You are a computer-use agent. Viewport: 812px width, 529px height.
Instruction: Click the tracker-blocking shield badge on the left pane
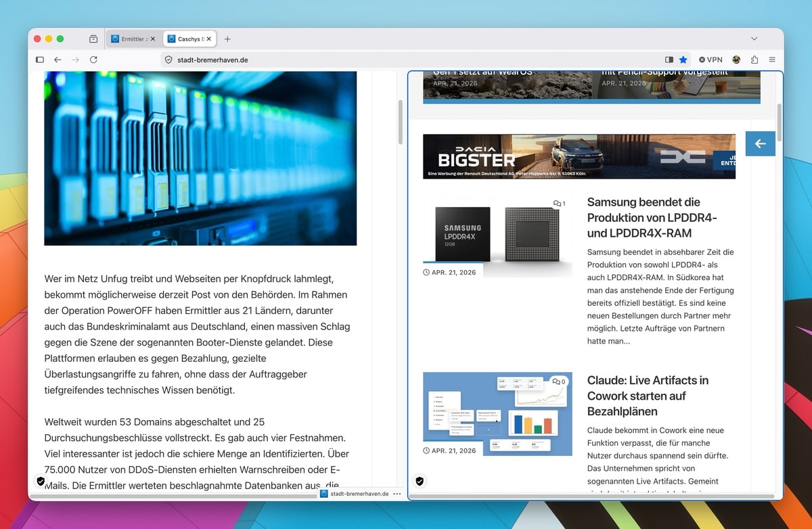click(x=41, y=481)
